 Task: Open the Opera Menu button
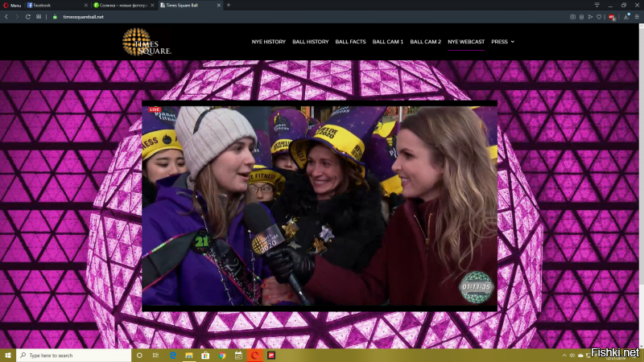coord(12,6)
